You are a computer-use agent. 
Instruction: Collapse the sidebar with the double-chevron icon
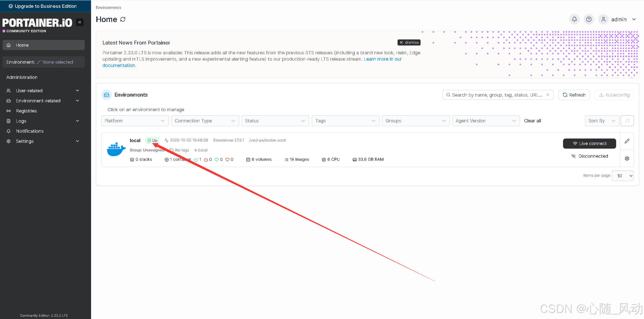(80, 22)
